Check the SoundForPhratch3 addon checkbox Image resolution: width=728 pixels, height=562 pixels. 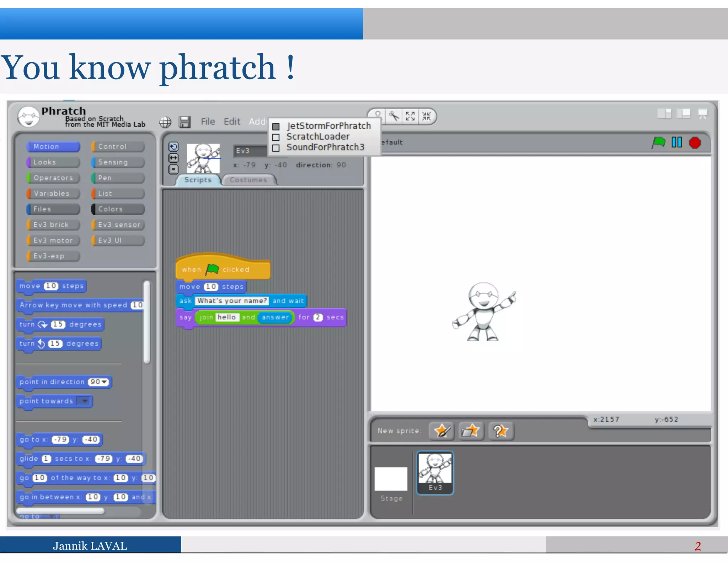point(276,148)
